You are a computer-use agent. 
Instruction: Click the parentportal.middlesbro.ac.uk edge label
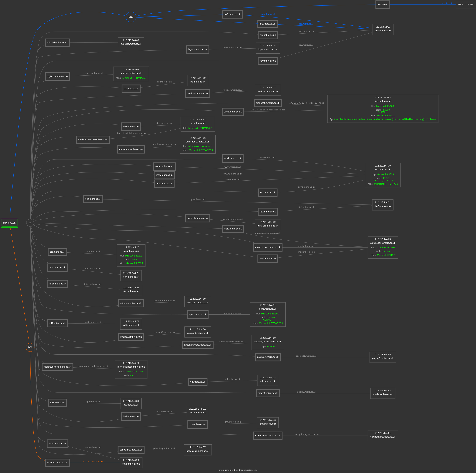click(x=93, y=366)
